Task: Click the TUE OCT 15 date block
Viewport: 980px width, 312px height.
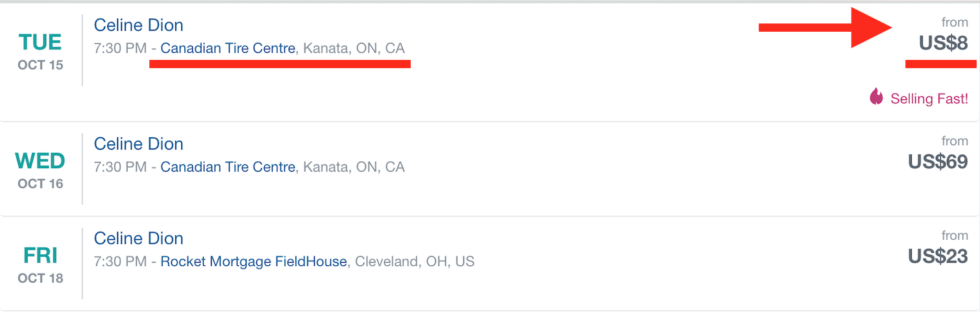Action: (40, 51)
